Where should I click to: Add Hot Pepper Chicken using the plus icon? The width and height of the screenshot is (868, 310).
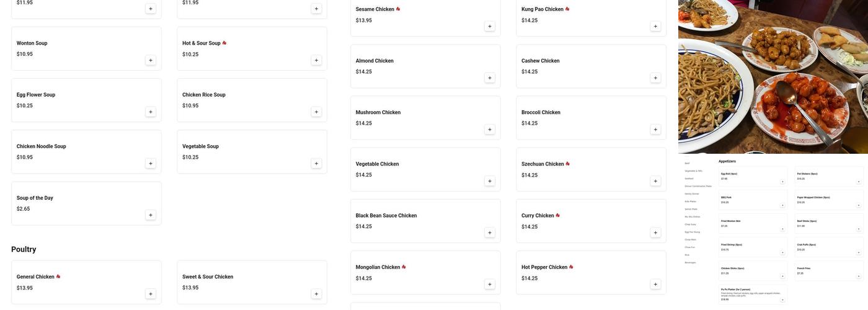[x=655, y=285]
